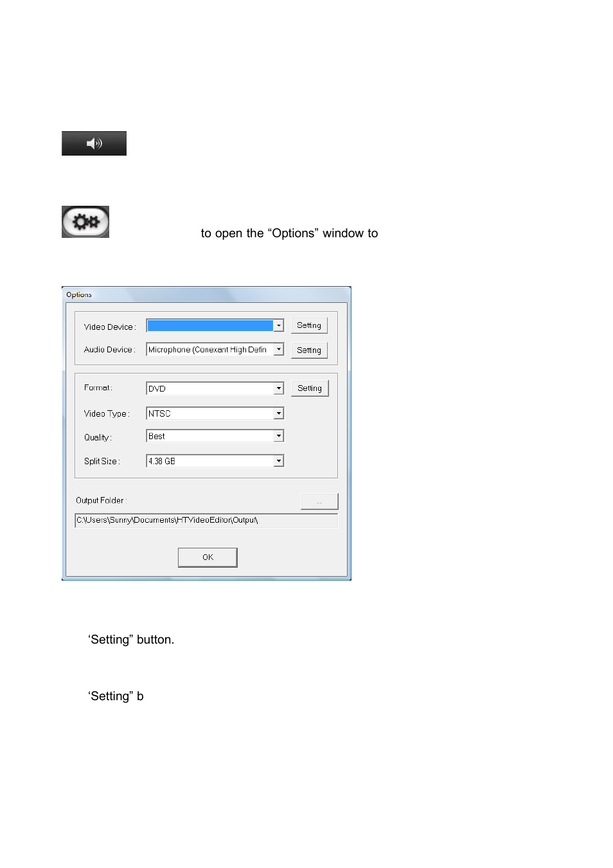Viewport: 613px width, 868px height.
Task: Click the Audio Device Setting button
Action: point(309,350)
